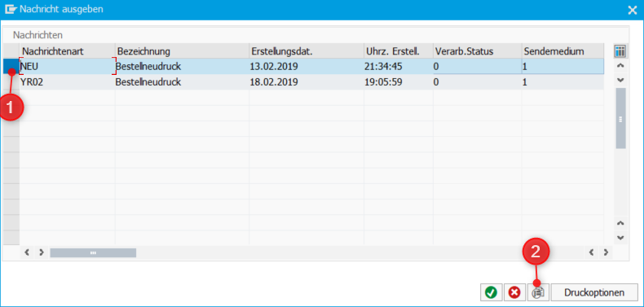Click Sendemedium value in NEU row

(x=563, y=66)
